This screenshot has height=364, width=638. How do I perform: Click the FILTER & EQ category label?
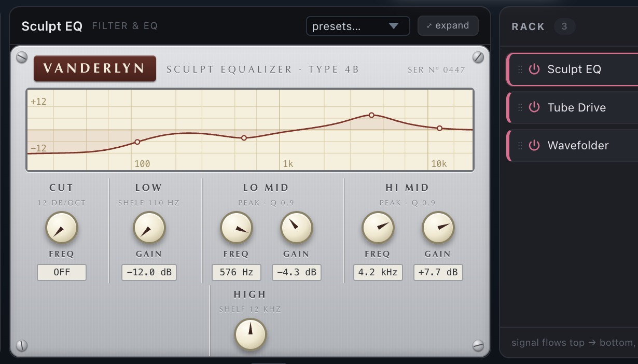(x=124, y=26)
